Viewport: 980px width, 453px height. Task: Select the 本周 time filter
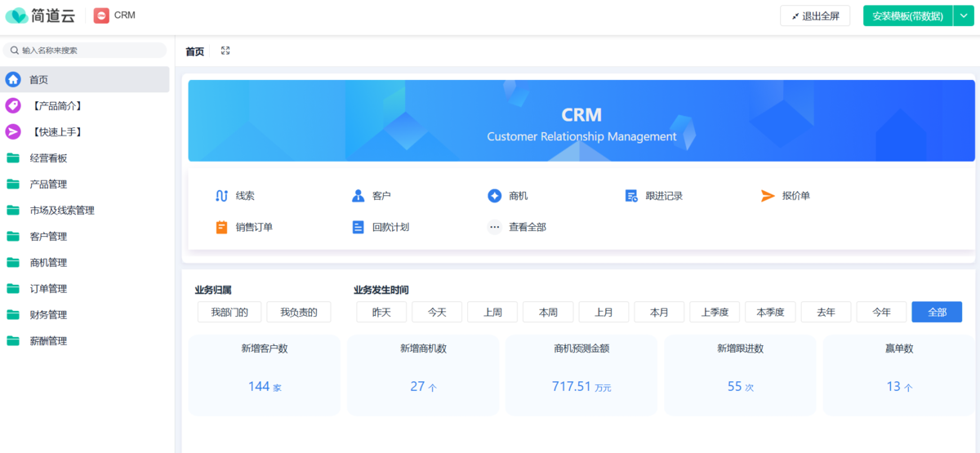click(548, 312)
